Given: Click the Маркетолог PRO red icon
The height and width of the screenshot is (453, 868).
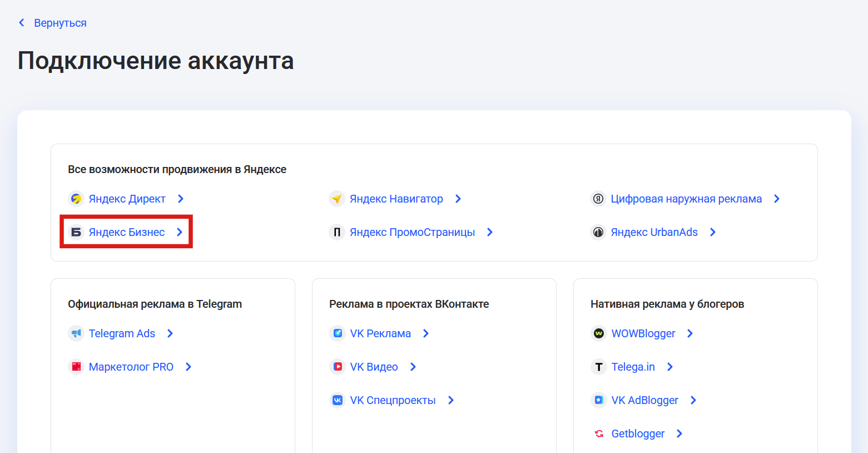Looking at the screenshot, I should point(76,367).
